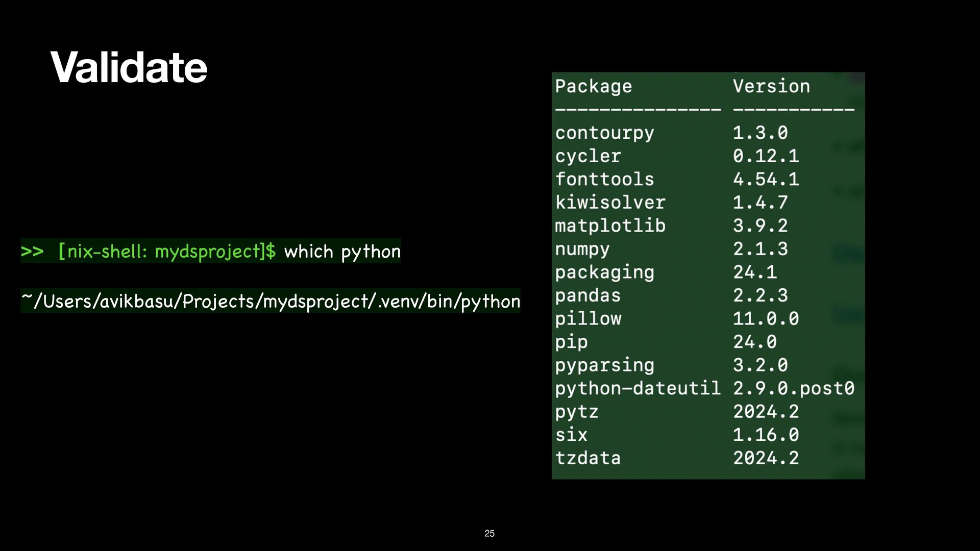Click the 'python-dateutil' package name
Viewport: 980px width, 551px height.
pyautogui.click(x=638, y=389)
